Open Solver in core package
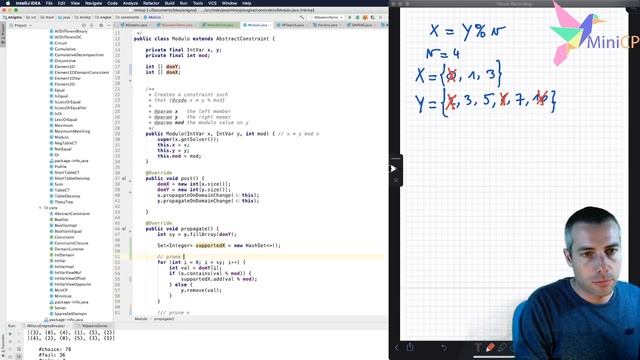 click(60, 308)
